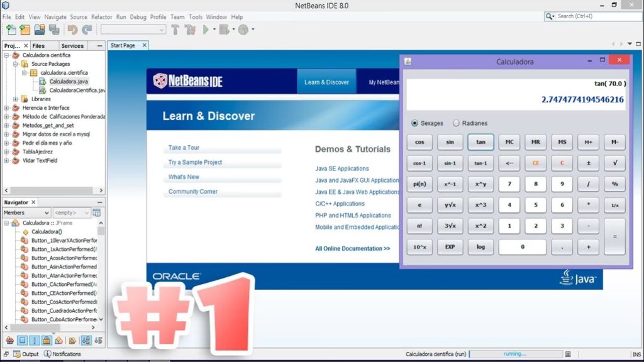The image size is (644, 362).
Task: Click the New File toolbar icon
Action: pyautogui.click(x=11, y=30)
